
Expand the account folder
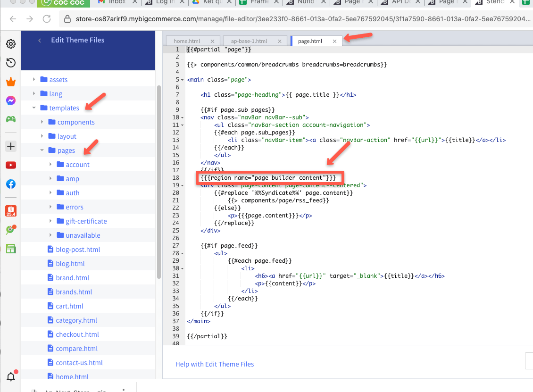click(50, 164)
